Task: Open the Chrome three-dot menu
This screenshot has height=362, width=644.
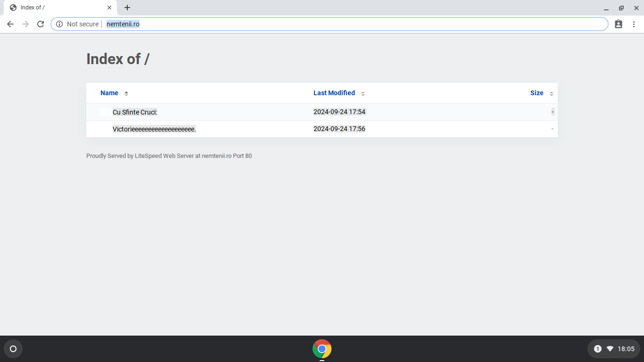Action: click(x=634, y=24)
